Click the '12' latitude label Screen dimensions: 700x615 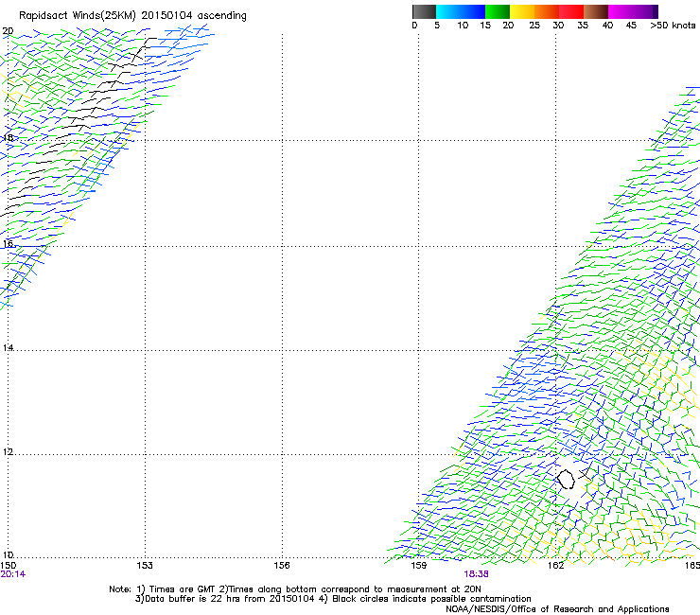tap(8, 452)
